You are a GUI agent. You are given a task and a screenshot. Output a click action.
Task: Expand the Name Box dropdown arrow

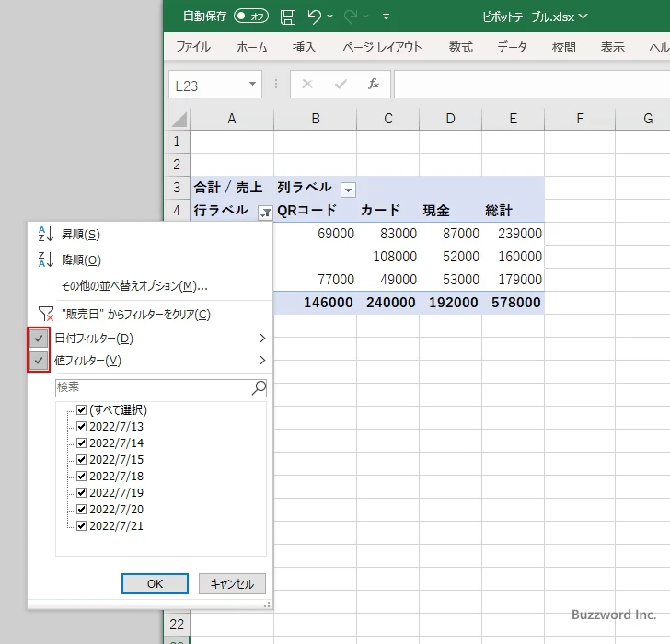click(252, 84)
